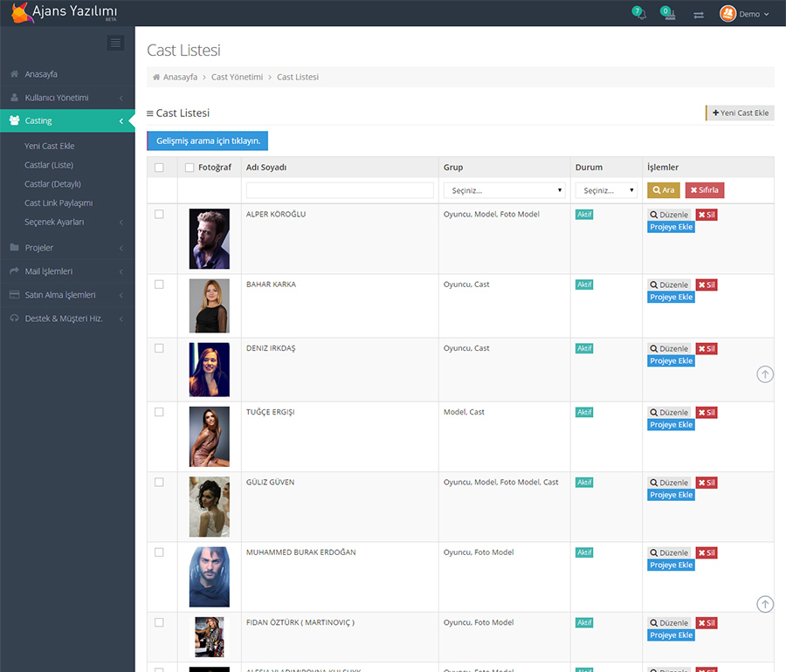
Task: Expand Kullanıcı Yönetimi menu
Action: pos(121,98)
